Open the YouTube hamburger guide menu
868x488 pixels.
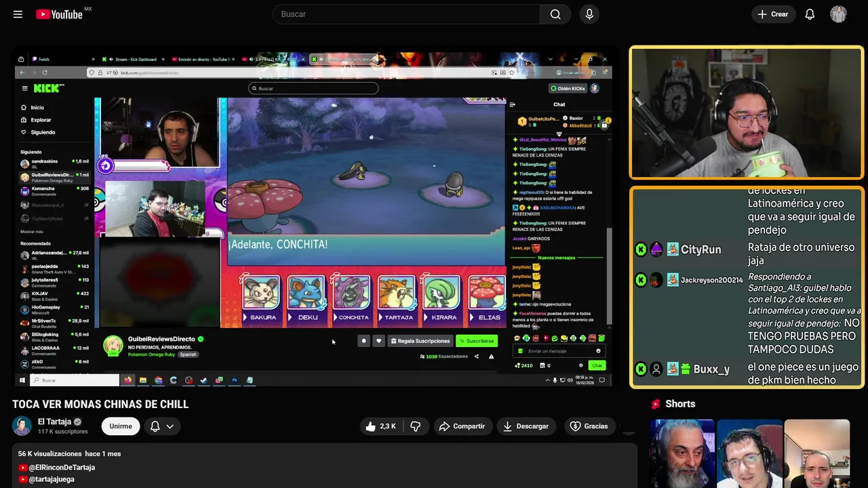18,14
